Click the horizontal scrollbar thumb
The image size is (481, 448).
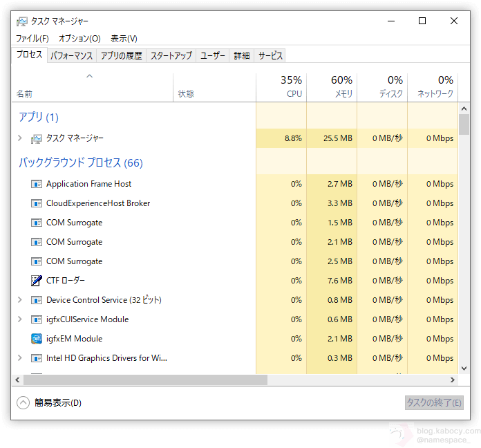click(x=145, y=380)
